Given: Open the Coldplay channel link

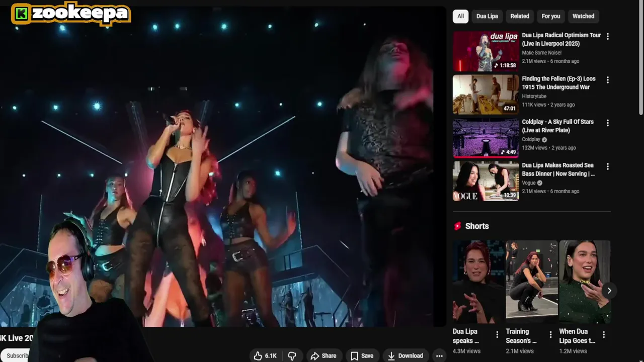Looking at the screenshot, I should click(x=531, y=139).
